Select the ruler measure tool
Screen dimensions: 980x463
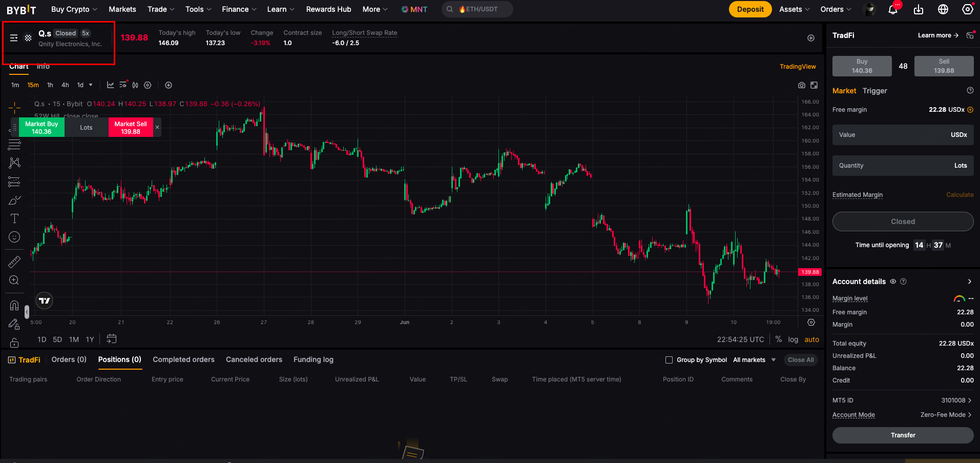coord(14,262)
